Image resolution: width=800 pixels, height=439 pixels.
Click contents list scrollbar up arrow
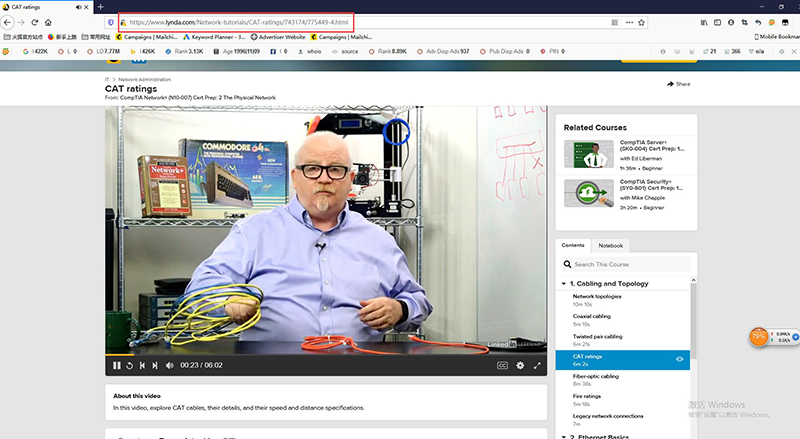[693, 280]
